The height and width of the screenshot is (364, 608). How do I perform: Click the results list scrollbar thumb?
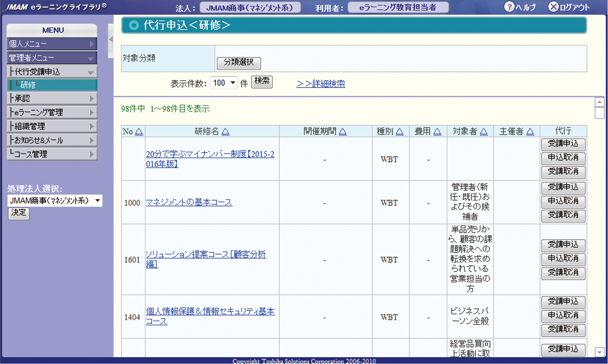tap(599, 113)
